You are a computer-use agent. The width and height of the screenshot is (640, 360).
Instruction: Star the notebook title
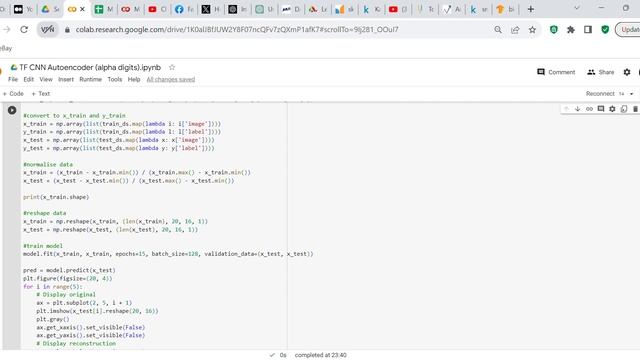(x=172, y=67)
